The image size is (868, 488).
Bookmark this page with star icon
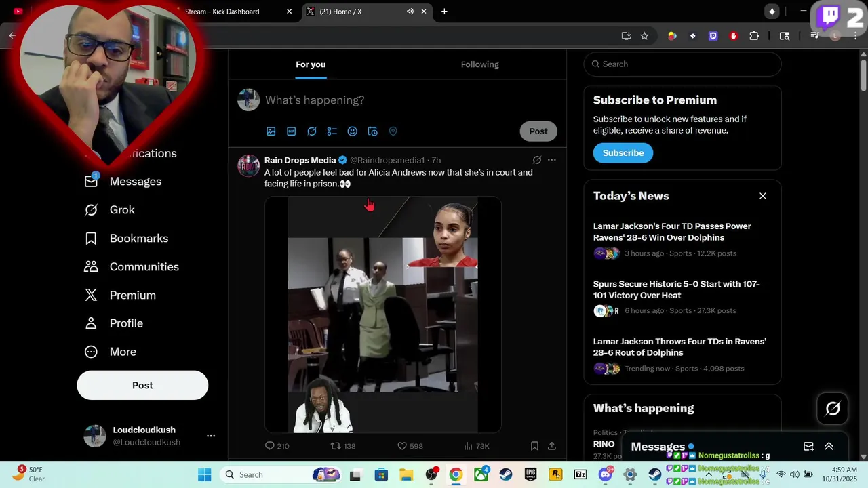pos(644,36)
